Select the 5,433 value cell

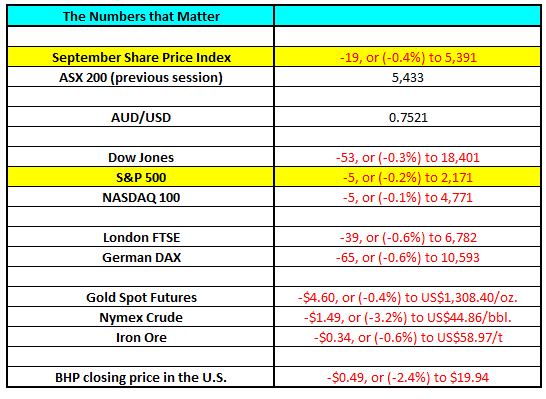tap(408, 77)
